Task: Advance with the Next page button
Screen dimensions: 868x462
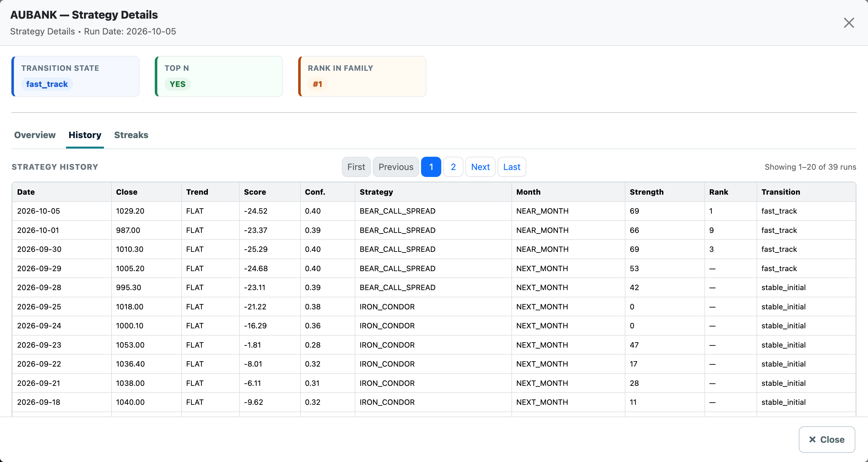Action: pos(480,167)
